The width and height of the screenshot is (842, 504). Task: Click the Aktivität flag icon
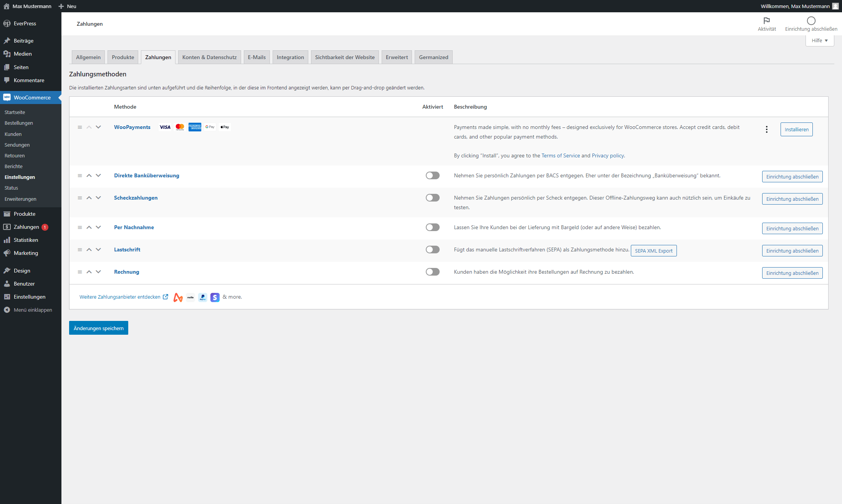[x=766, y=21]
